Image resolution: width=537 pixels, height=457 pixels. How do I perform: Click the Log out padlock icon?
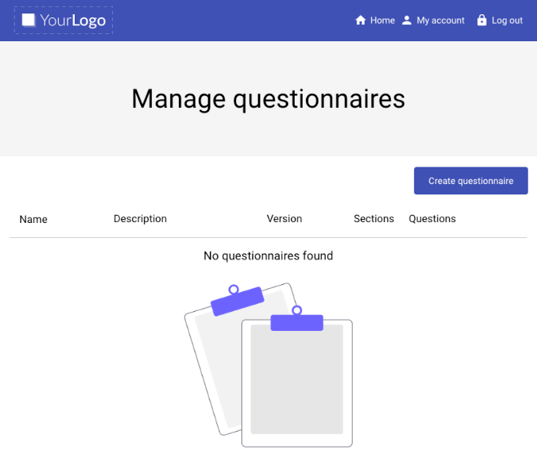coord(482,20)
